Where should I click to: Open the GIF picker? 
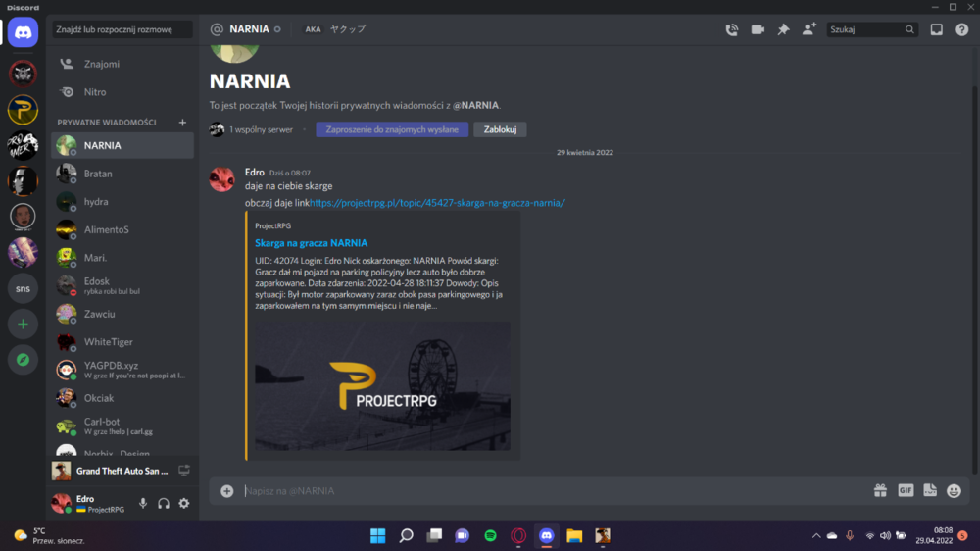(x=906, y=491)
